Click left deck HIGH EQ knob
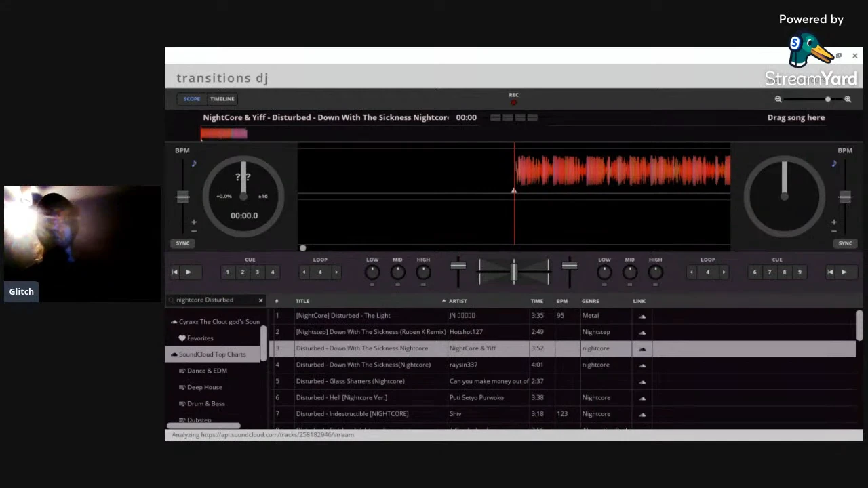Image resolution: width=868 pixels, height=488 pixels. tap(423, 272)
